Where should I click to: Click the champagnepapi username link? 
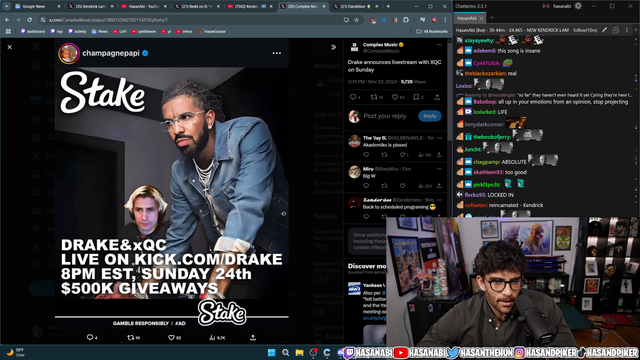tap(111, 53)
